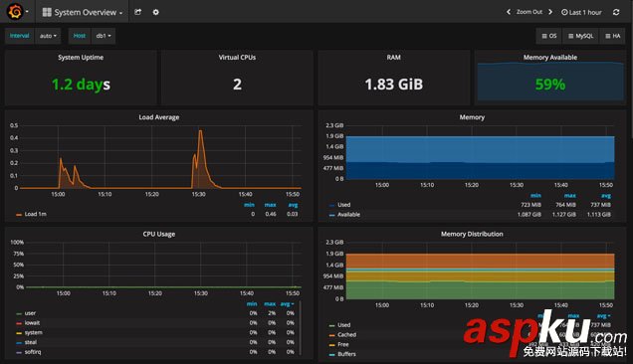The width and height of the screenshot is (633, 364).
Task: Shift time range forward with right arrow
Action: [x=550, y=12]
